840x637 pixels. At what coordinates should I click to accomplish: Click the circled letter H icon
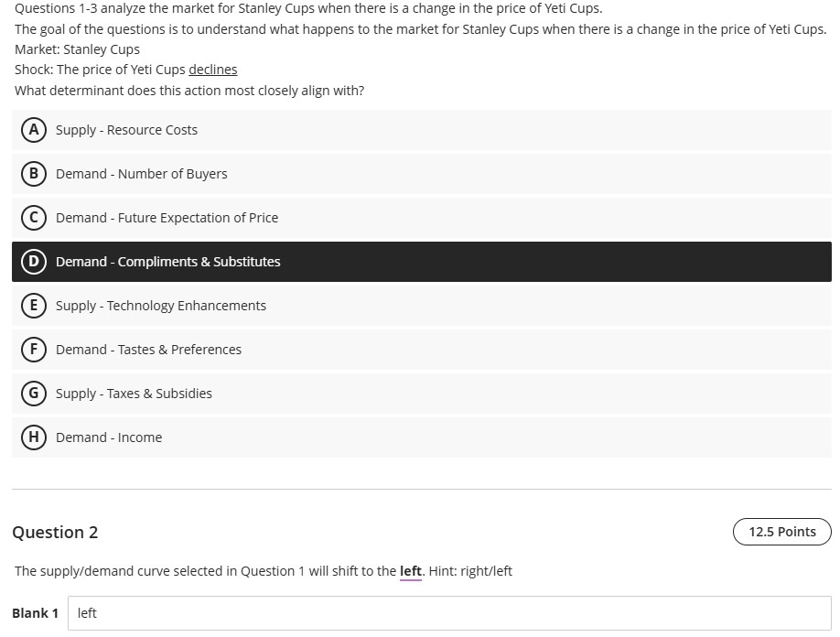[34, 437]
